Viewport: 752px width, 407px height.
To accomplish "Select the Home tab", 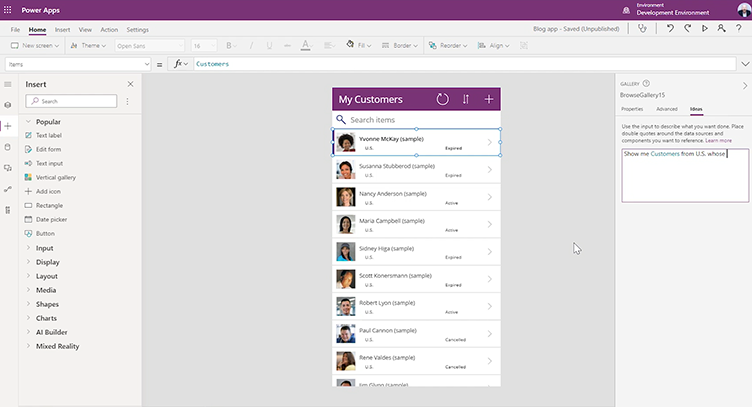I will point(37,30).
